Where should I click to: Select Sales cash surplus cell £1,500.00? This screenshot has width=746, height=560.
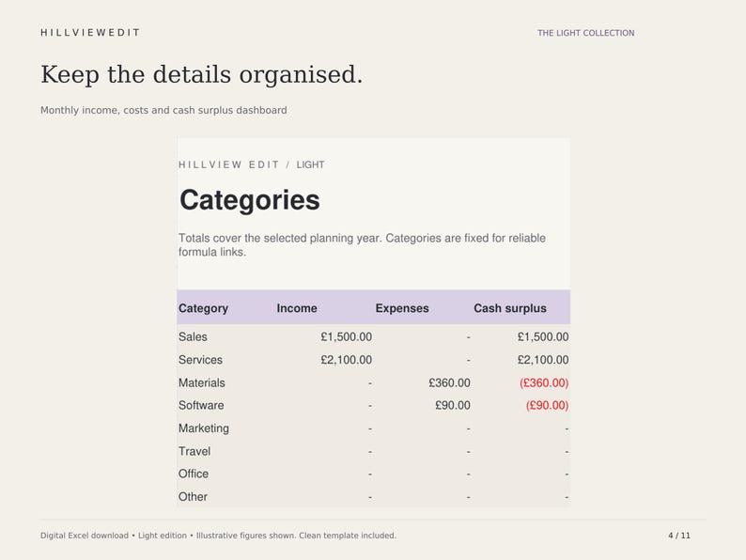543,337
